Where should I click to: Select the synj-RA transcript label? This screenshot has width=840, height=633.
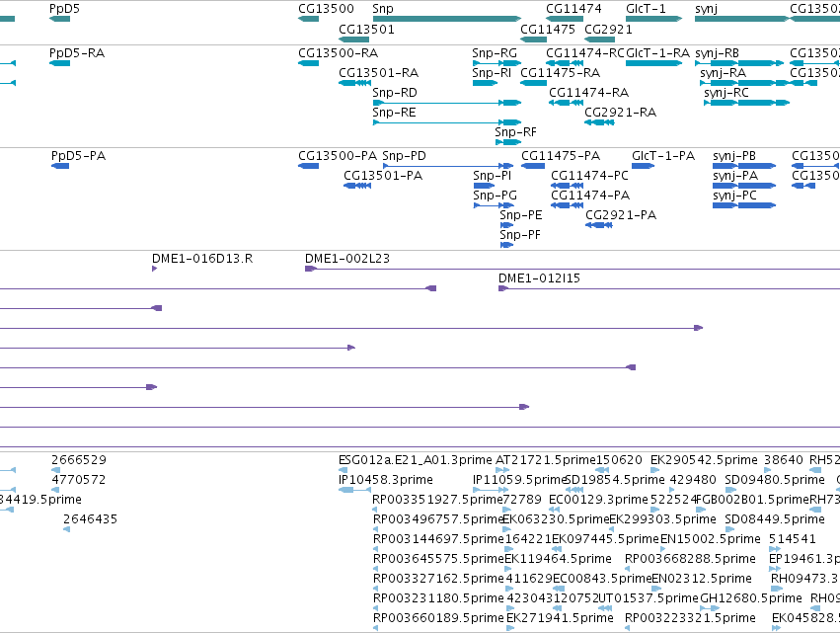[x=723, y=73]
